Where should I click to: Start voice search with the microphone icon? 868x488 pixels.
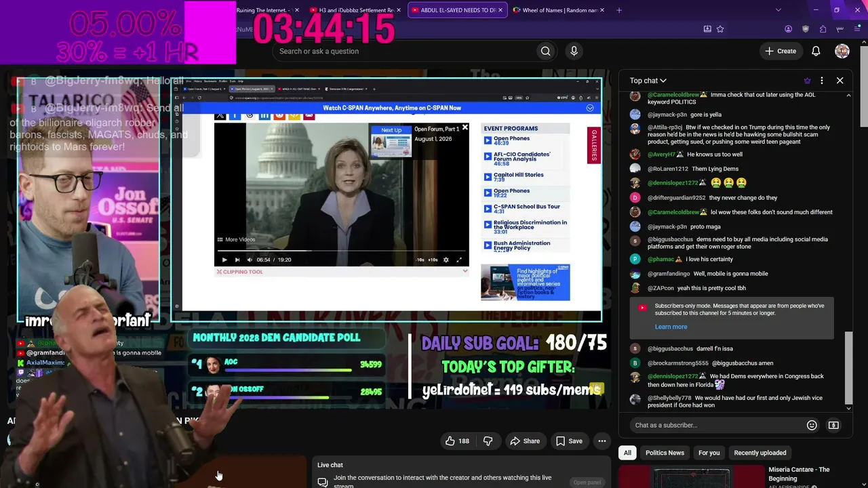click(x=574, y=51)
